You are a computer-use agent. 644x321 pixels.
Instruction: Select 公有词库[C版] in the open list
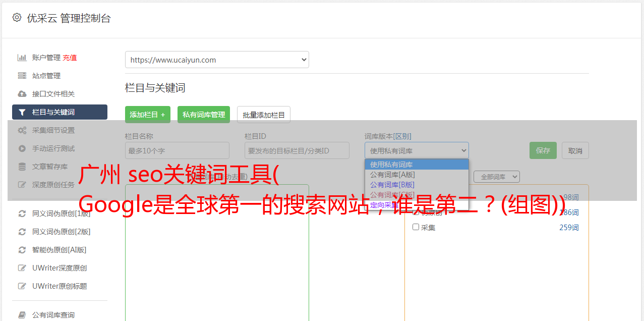417,195
